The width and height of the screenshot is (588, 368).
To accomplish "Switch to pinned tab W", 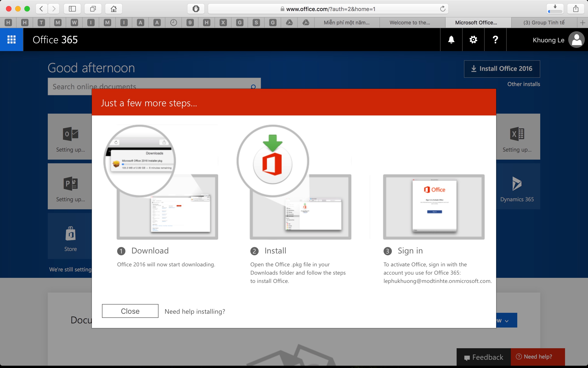I will [x=74, y=23].
